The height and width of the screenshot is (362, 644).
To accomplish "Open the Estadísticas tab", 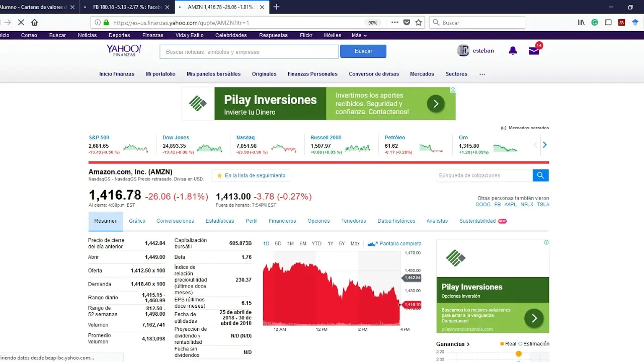I will [x=220, y=221].
